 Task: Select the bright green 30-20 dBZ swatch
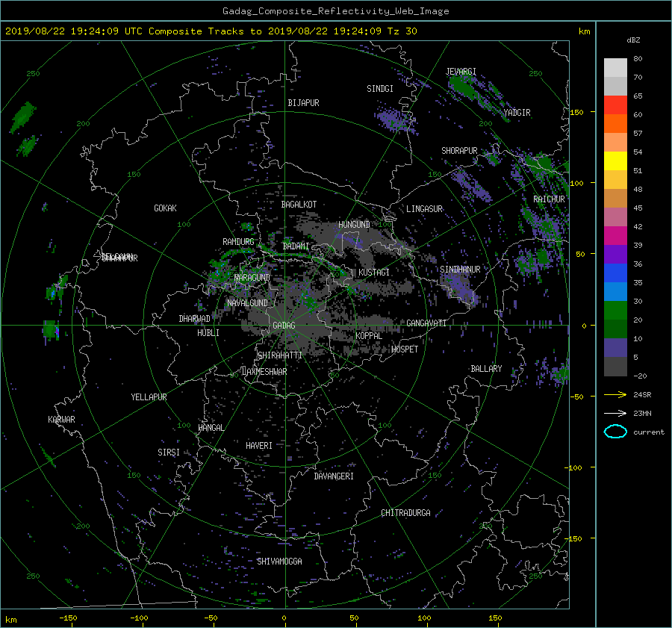point(615,310)
